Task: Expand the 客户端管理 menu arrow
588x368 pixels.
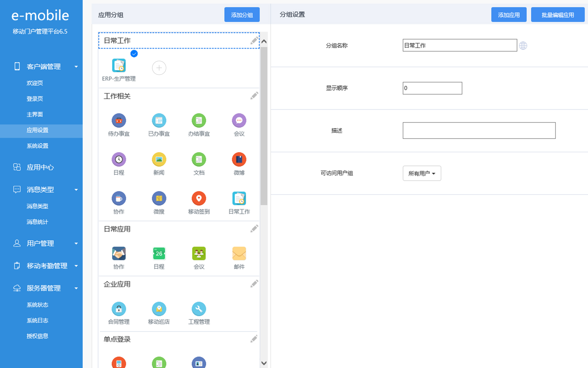Action: pos(76,67)
